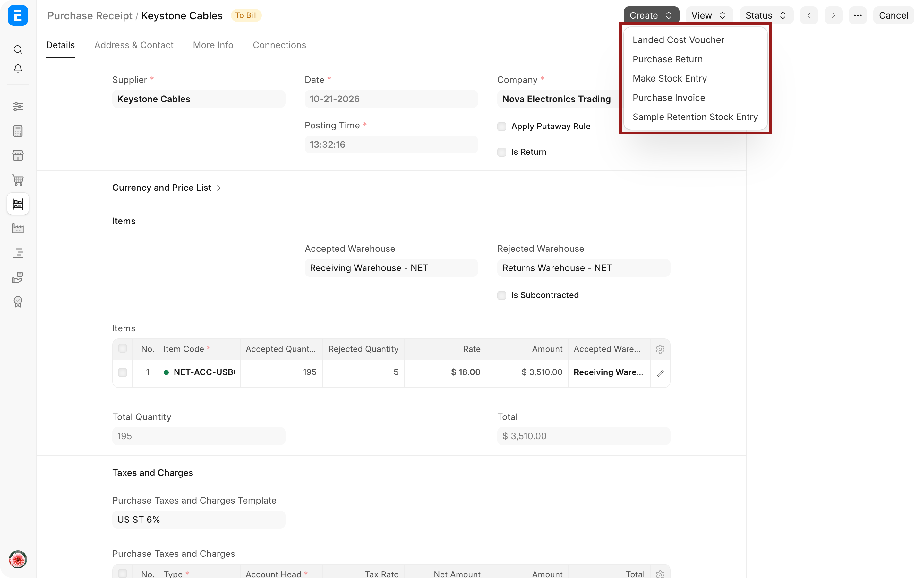The width and height of the screenshot is (924, 578).
Task: Click Receiving Ware... cell in item row
Action: [609, 372]
